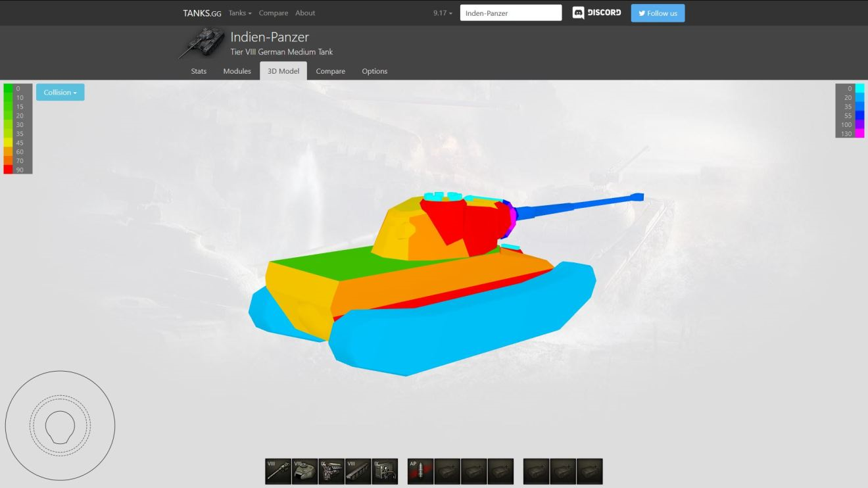The width and height of the screenshot is (868, 488).
Task: Go to the TANKS.GG home link
Action: (x=202, y=13)
